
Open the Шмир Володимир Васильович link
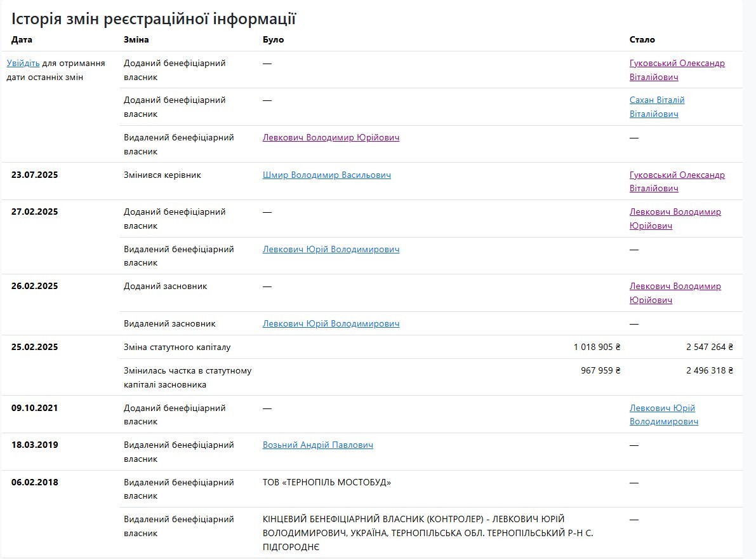tap(326, 175)
